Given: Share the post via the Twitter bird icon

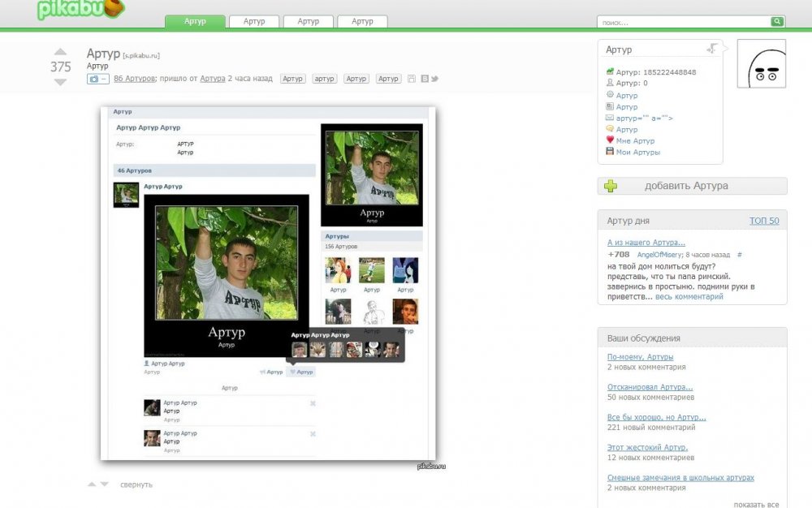Looking at the screenshot, I should click(435, 79).
